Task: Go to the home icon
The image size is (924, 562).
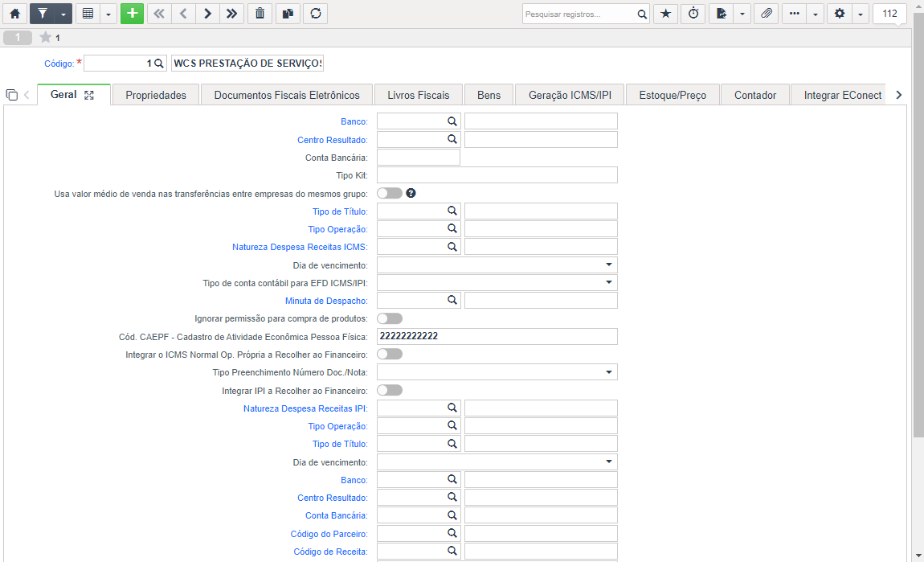Action: tap(14, 14)
